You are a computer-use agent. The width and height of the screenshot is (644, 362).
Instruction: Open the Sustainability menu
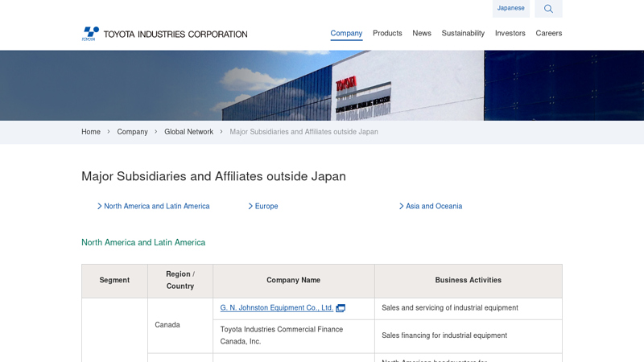click(x=463, y=33)
